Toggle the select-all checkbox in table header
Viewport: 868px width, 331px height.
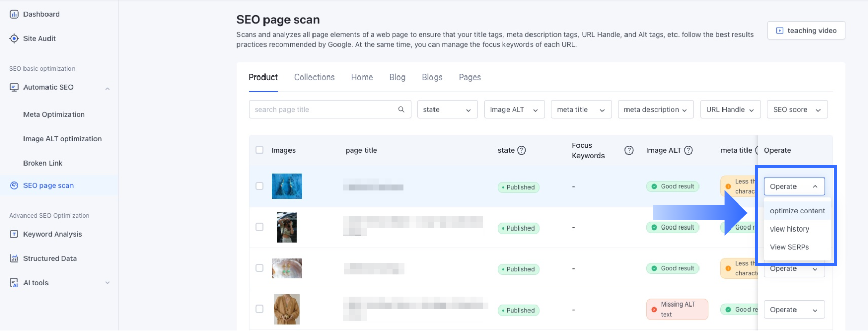(x=259, y=150)
